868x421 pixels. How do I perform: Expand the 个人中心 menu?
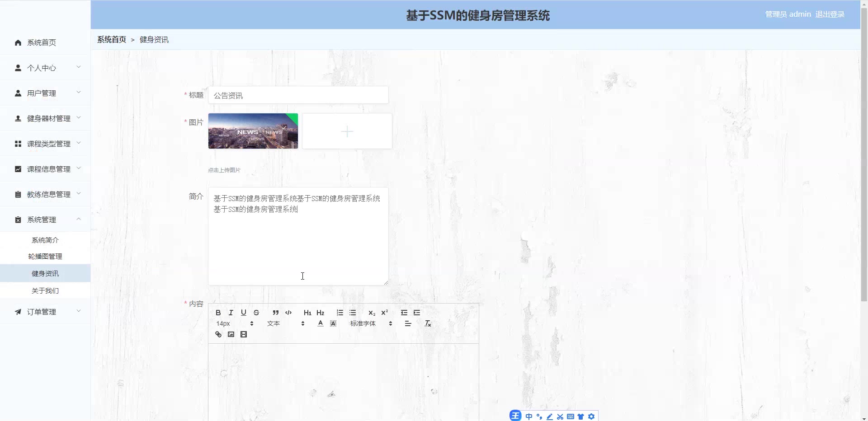tap(45, 68)
